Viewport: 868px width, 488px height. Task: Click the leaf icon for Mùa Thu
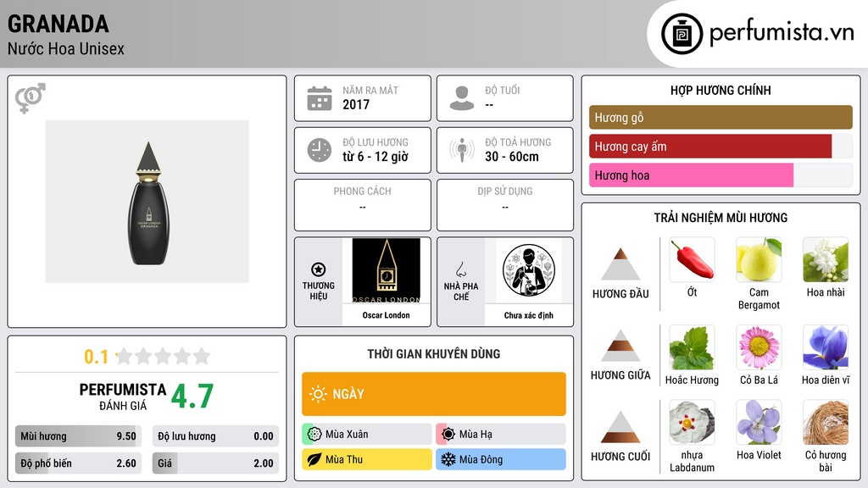tap(314, 459)
